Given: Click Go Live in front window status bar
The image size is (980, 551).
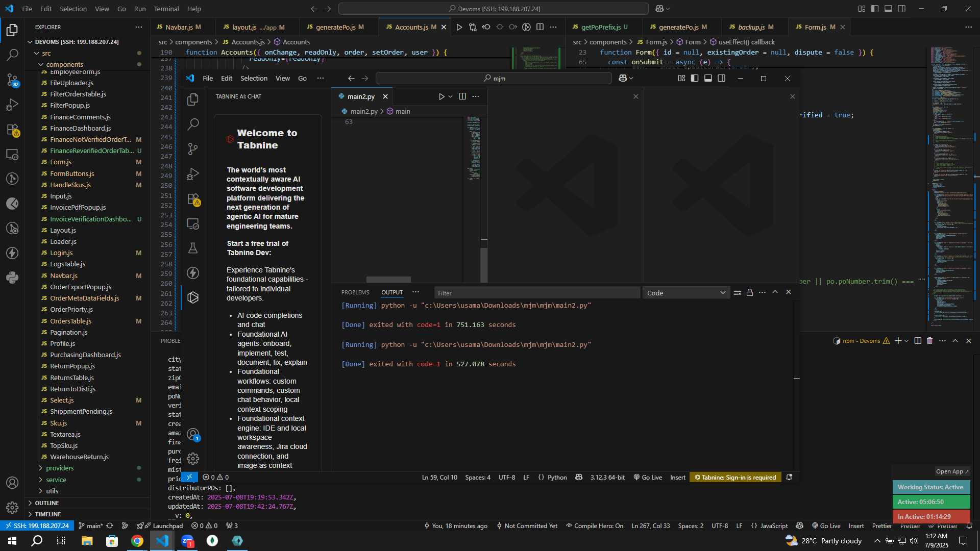Looking at the screenshot, I should 648,478.
